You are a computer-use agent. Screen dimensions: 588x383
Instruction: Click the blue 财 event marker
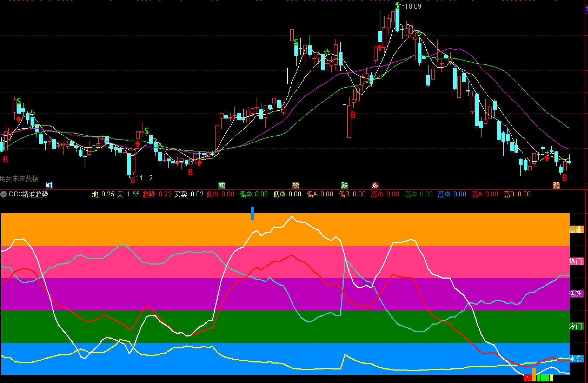[x=49, y=185]
